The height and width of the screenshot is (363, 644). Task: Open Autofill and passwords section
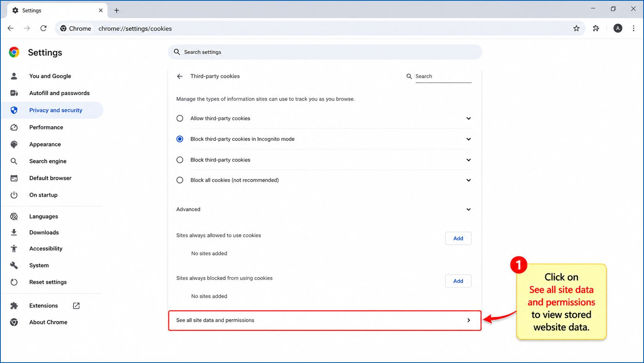59,93
